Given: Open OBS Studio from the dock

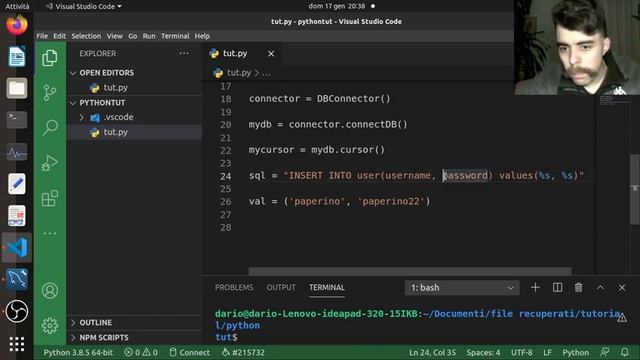Looking at the screenshot, I should click(x=17, y=311).
